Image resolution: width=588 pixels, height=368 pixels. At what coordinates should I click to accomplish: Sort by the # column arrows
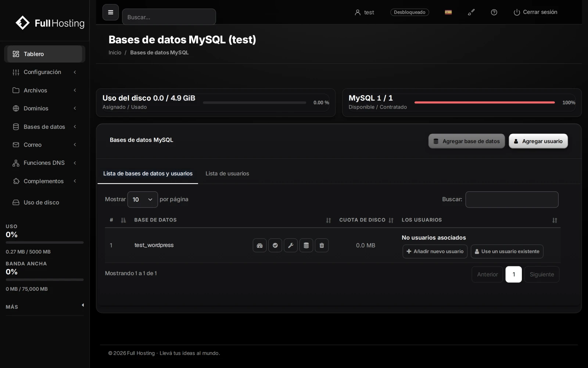tap(123, 220)
